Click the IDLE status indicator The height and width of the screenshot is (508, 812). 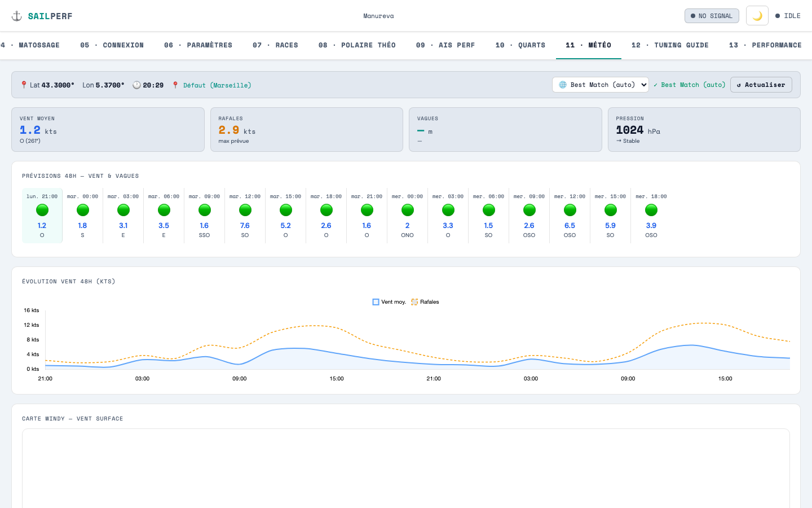(788, 16)
